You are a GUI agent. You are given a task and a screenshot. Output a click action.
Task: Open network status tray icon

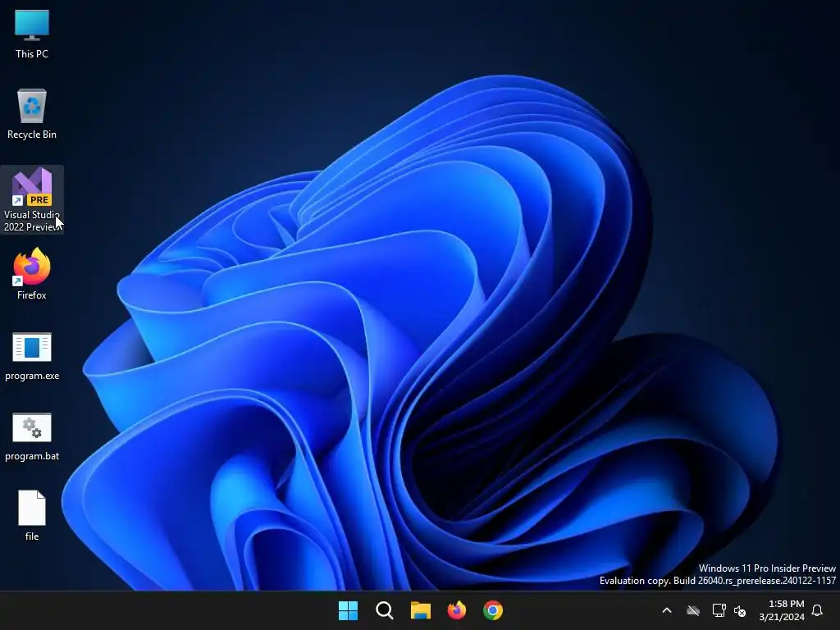click(x=719, y=610)
